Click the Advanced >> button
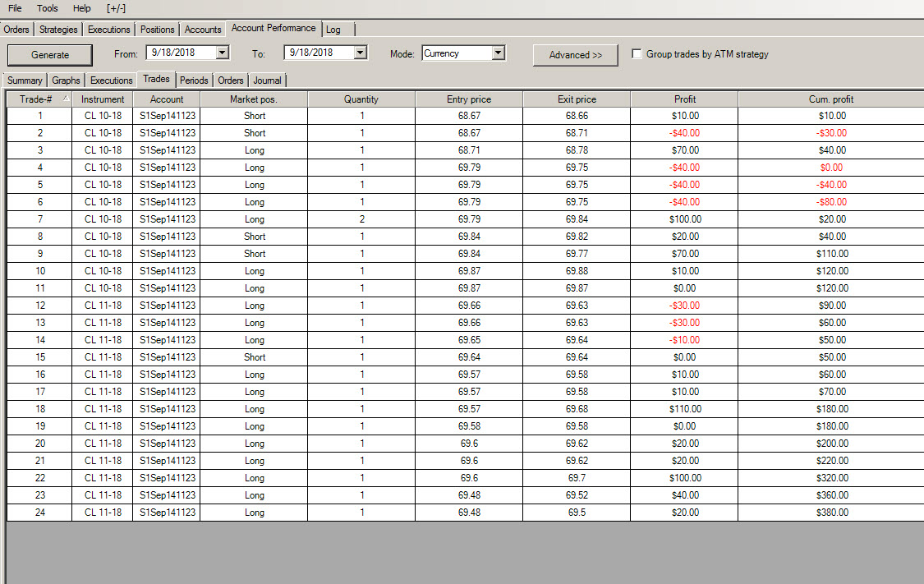 point(576,55)
